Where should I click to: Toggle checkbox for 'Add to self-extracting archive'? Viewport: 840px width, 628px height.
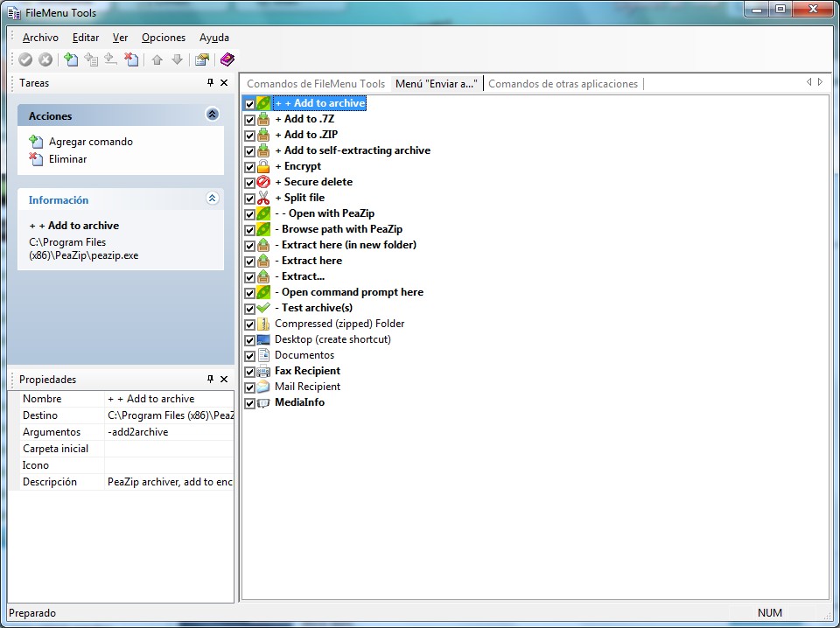point(249,151)
